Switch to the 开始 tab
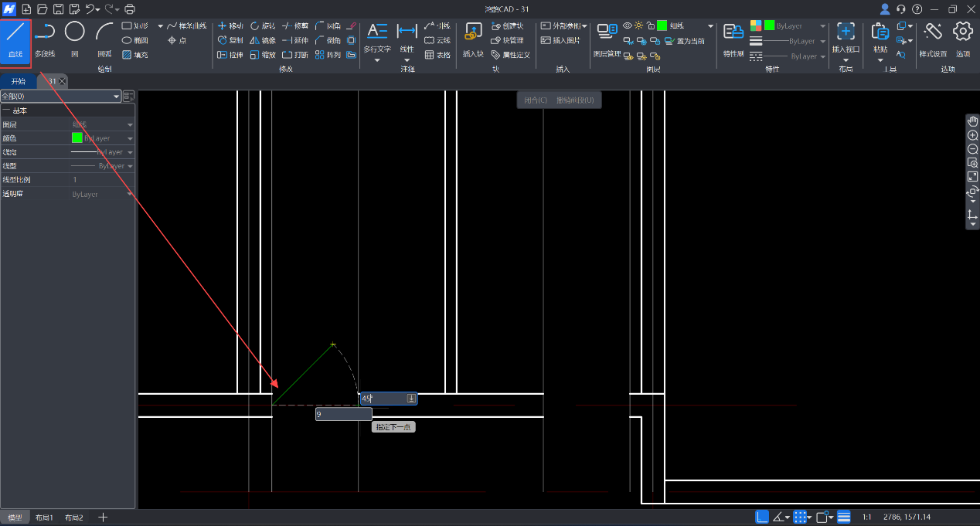This screenshot has width=980, height=526. click(18, 81)
